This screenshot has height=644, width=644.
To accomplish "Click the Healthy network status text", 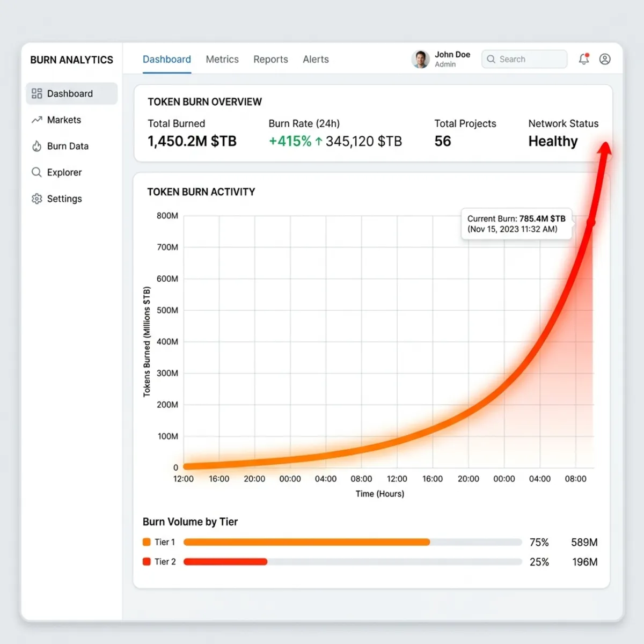I will [x=553, y=141].
